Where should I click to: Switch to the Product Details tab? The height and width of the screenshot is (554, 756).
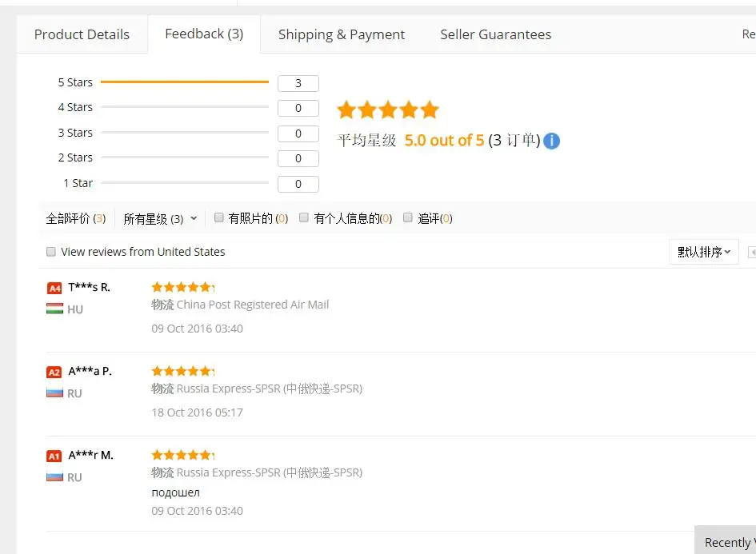[82, 34]
